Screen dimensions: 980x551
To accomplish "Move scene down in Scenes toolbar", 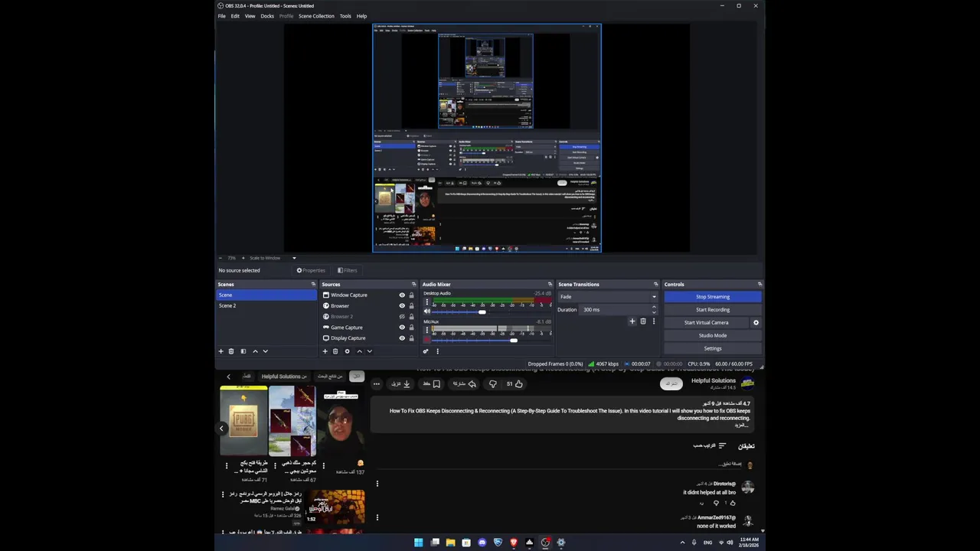I will (266, 351).
